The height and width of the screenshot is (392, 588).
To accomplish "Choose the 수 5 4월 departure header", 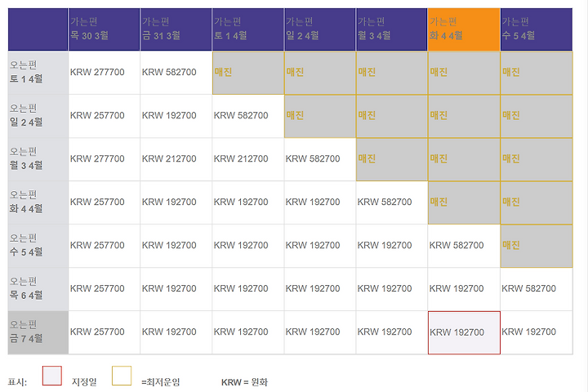I will point(537,29).
